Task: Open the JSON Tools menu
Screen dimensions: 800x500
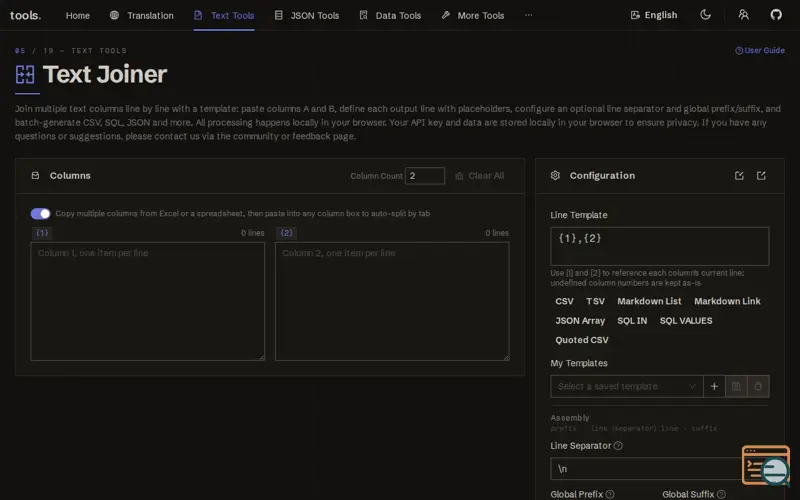Action: (x=307, y=15)
